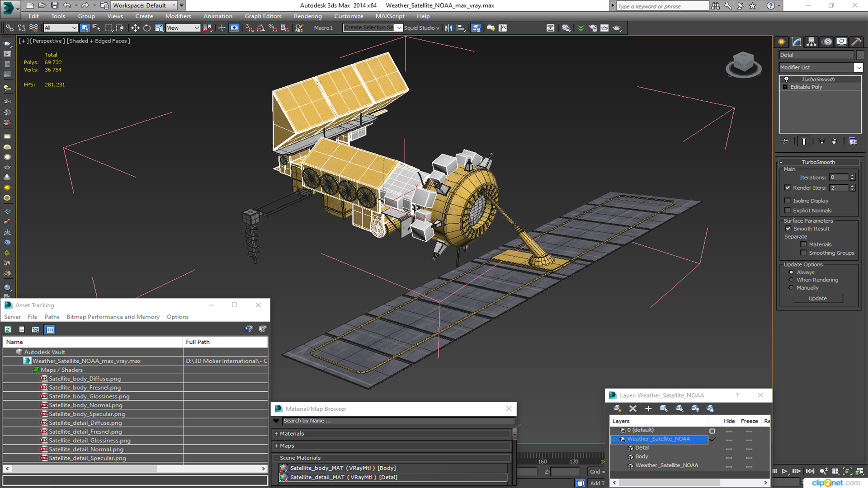The height and width of the screenshot is (488, 868).
Task: Enable the Isoline Display checkbox
Action: (x=788, y=201)
